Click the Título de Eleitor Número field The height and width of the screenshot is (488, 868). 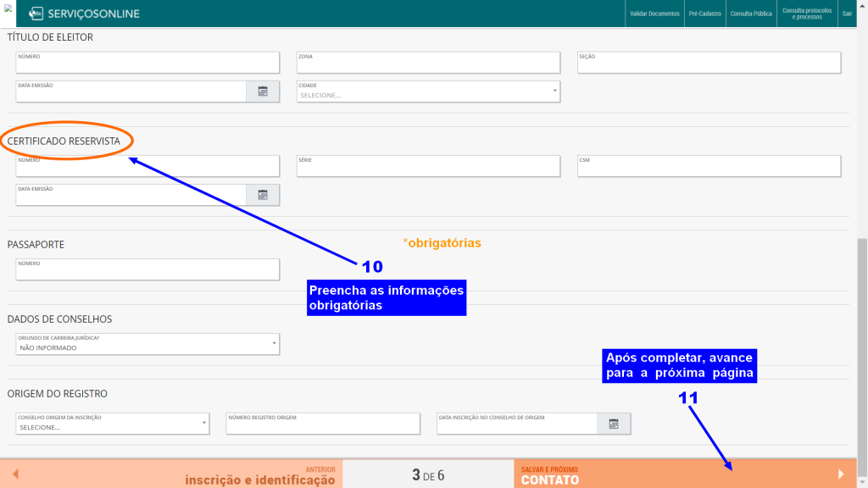[x=147, y=64]
